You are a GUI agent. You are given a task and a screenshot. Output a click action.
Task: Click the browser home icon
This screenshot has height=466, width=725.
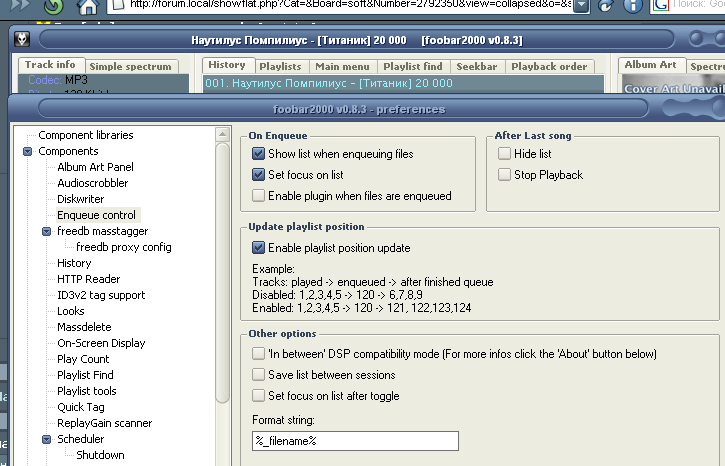pyautogui.click(x=87, y=6)
